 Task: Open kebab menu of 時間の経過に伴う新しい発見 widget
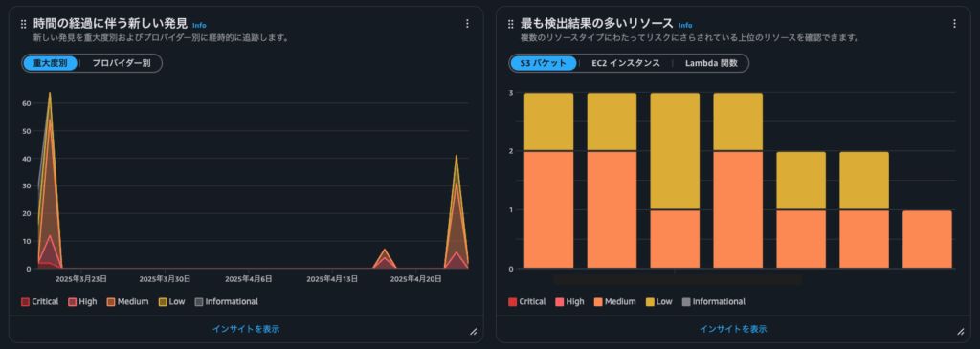[x=467, y=24]
